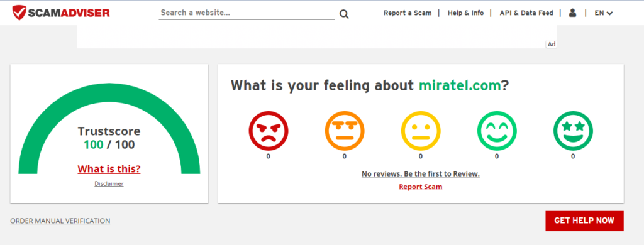Open API & Data Feed menu item
The image size is (644, 245).
coord(526,13)
